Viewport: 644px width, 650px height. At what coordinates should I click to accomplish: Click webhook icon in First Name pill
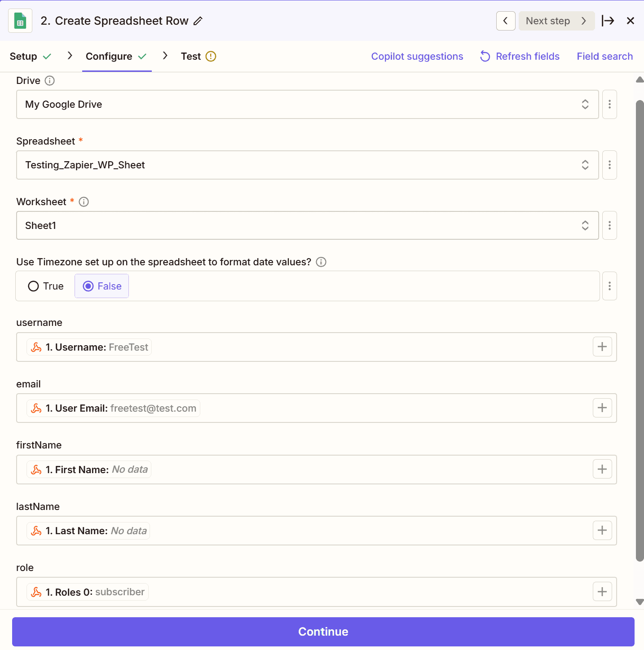36,470
